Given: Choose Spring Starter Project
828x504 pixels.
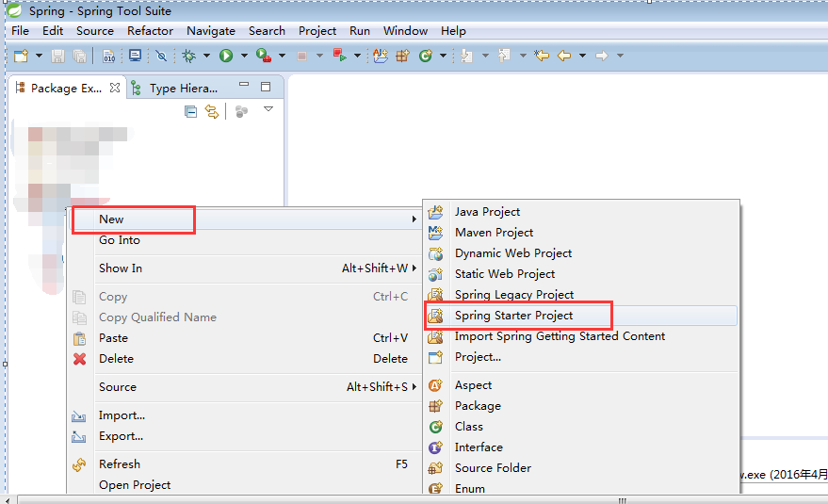Looking at the screenshot, I should (x=580, y=316).
